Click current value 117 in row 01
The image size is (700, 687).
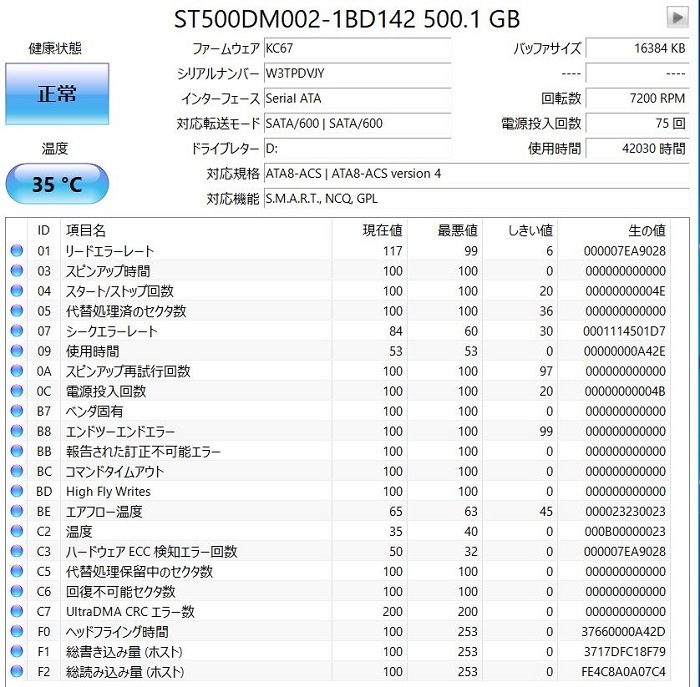392,251
